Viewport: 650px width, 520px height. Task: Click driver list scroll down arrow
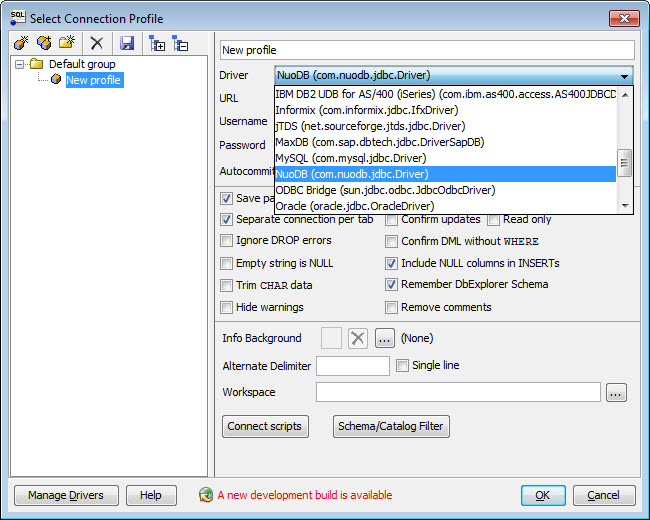pyautogui.click(x=625, y=206)
